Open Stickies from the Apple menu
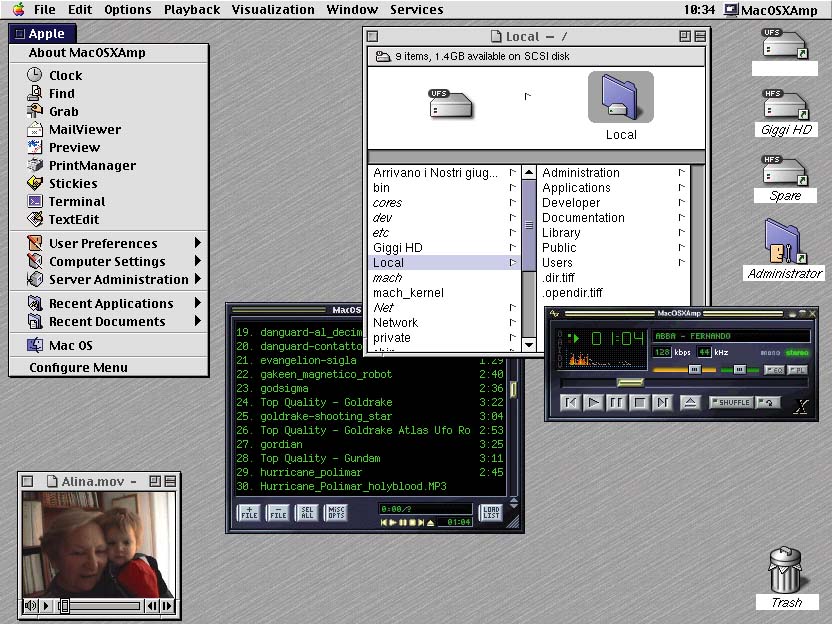The image size is (832, 624). 109,184
